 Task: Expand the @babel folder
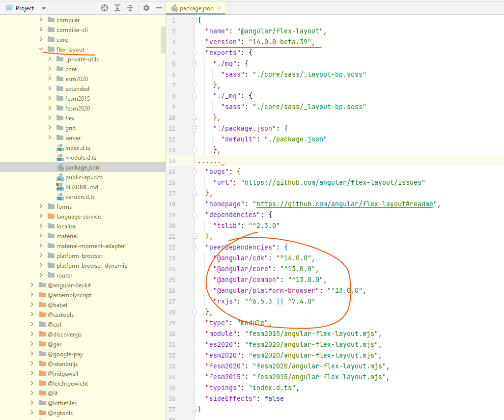pyautogui.click(x=32, y=305)
